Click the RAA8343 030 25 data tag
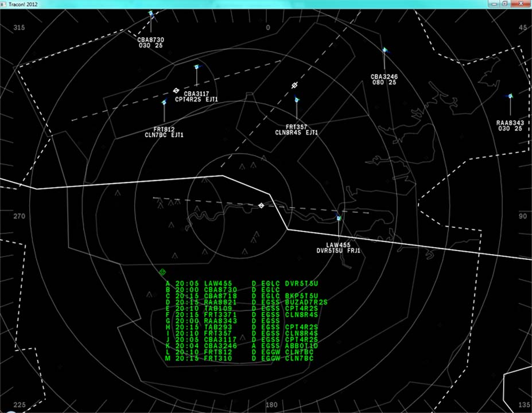Viewport: 532px width, 413px height. point(510,126)
